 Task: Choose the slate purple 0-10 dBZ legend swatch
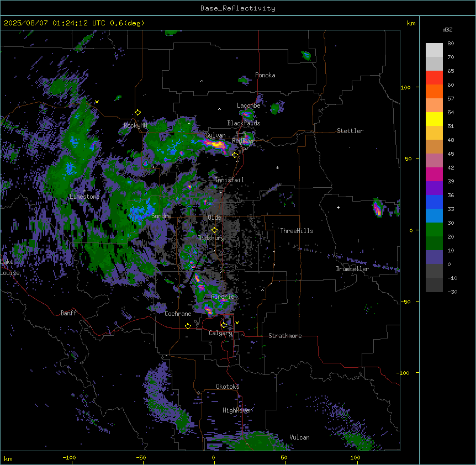(x=434, y=257)
